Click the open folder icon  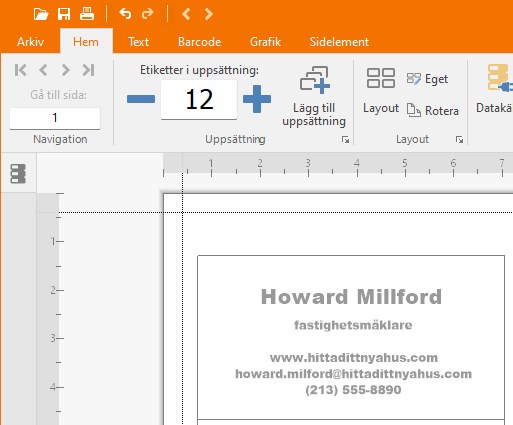(41, 14)
